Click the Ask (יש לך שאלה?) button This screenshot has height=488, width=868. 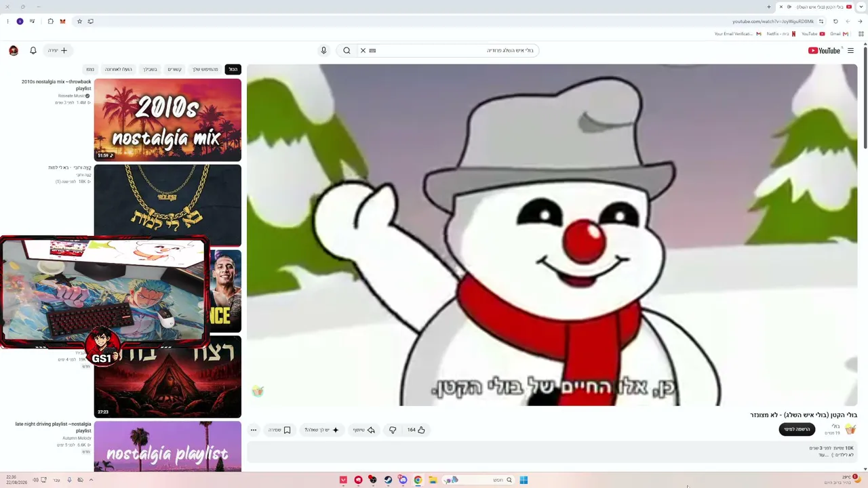tap(321, 430)
